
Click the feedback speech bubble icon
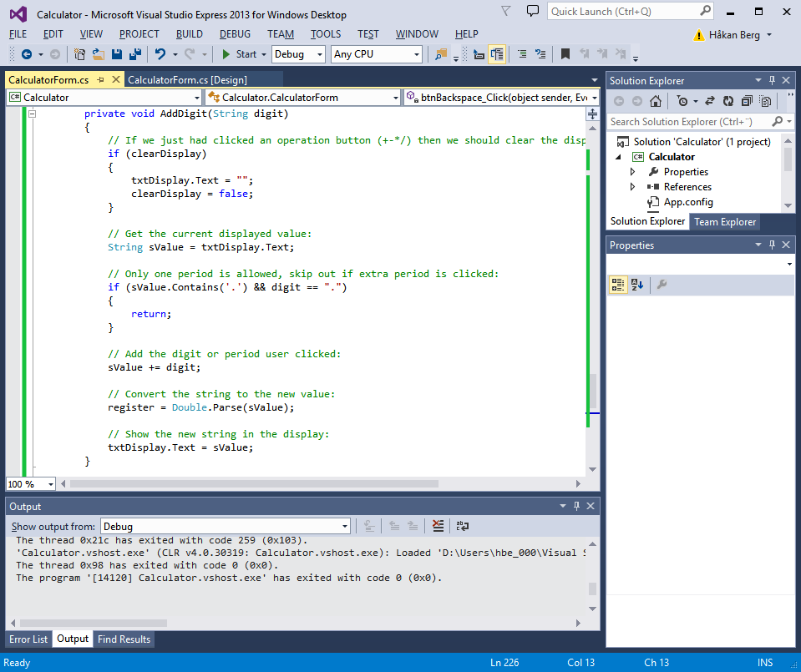(x=533, y=11)
